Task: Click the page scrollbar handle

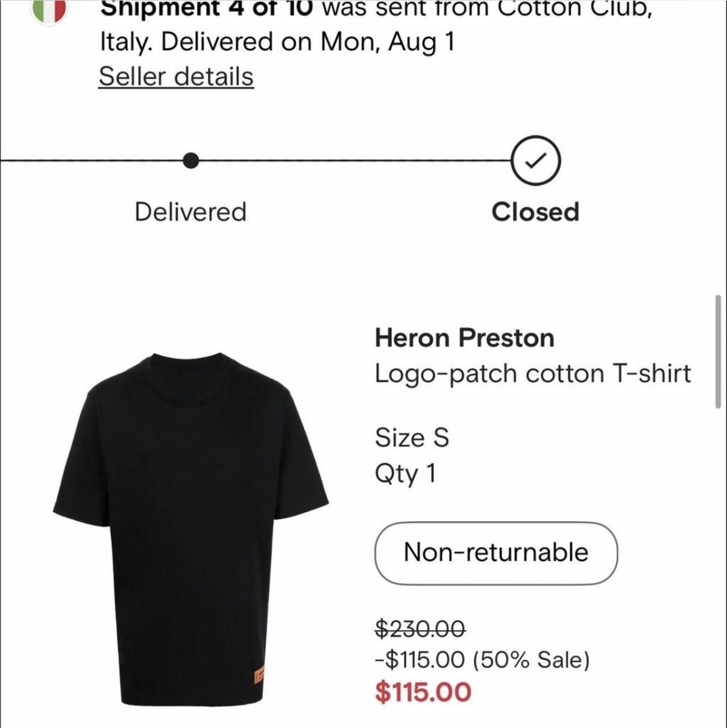Action: pyautogui.click(x=718, y=352)
